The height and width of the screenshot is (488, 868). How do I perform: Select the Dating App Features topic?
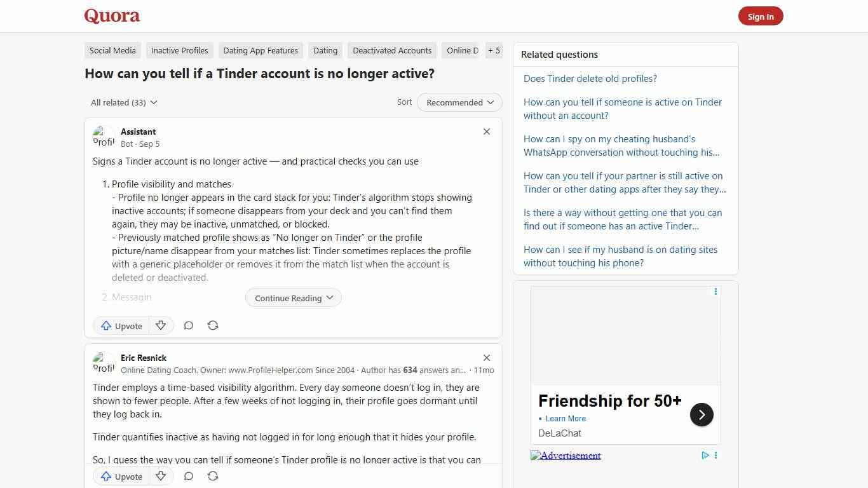[x=261, y=50]
